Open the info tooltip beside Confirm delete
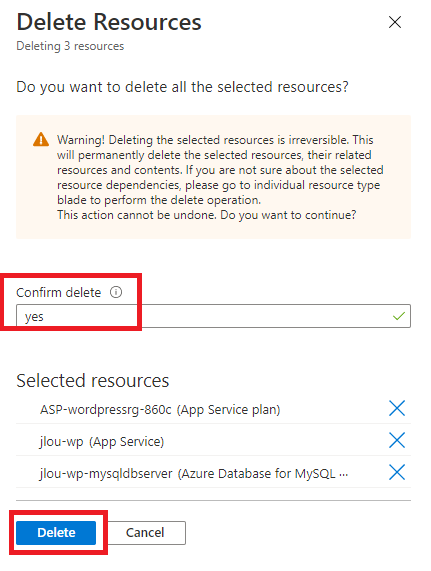431x571 pixels. (x=116, y=292)
